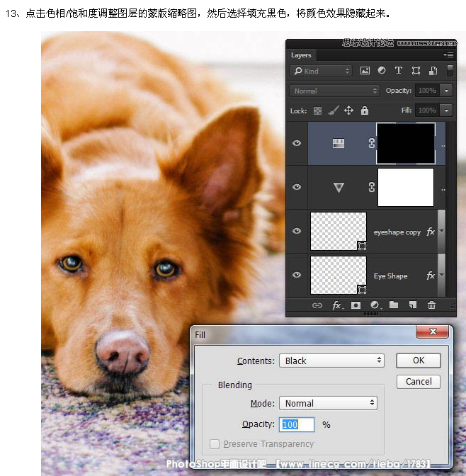Screen dimensions: 466x476
Task: Close the Fill dialog
Action: point(432,331)
